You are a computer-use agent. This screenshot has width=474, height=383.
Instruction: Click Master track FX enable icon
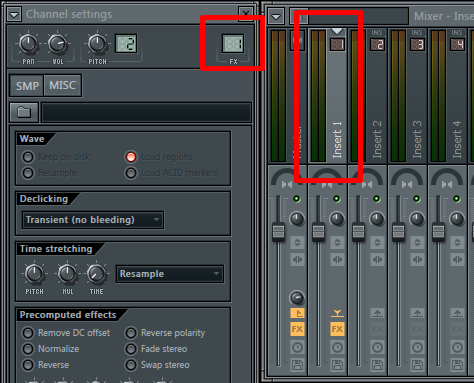(297, 329)
